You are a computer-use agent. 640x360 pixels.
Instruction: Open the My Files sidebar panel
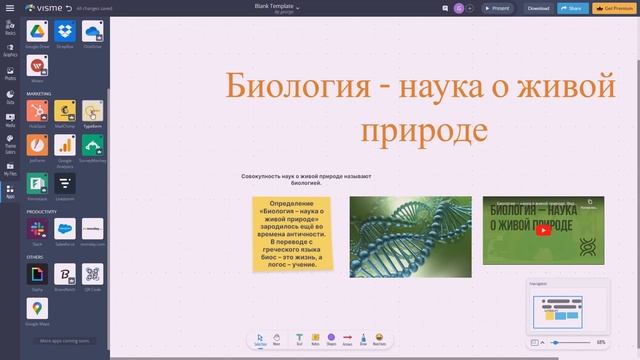(10, 169)
